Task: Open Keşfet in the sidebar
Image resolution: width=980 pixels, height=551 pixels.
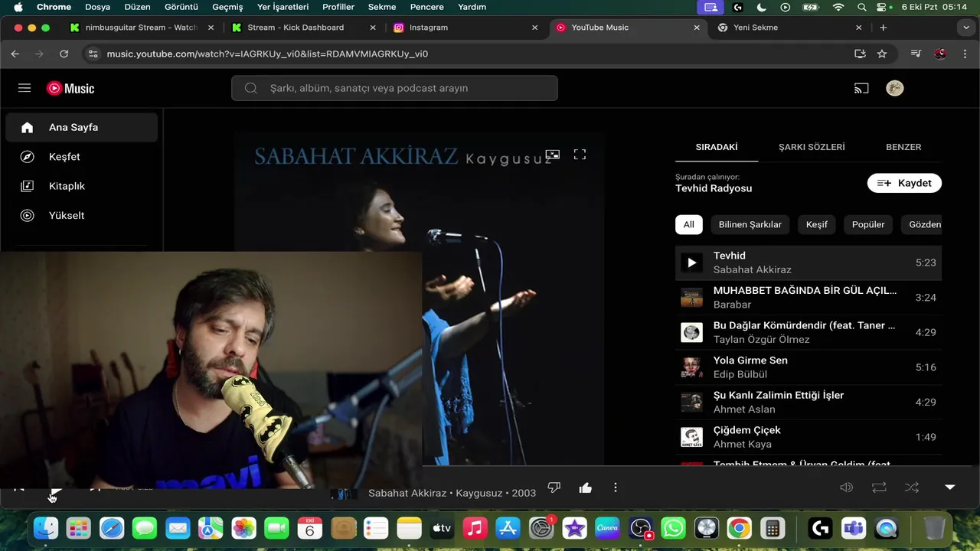Action: (82, 156)
